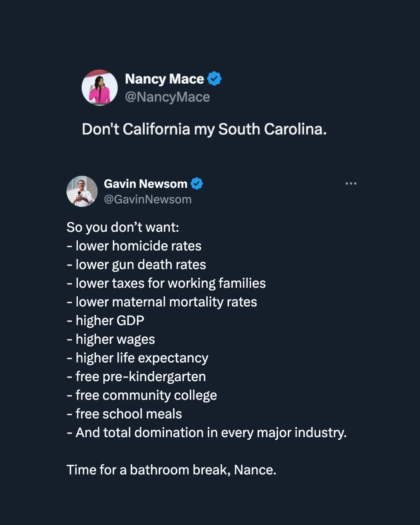Image resolution: width=420 pixels, height=525 pixels.
Task: Click "Time for a bathroom break, Nance." text
Action: tap(171, 470)
